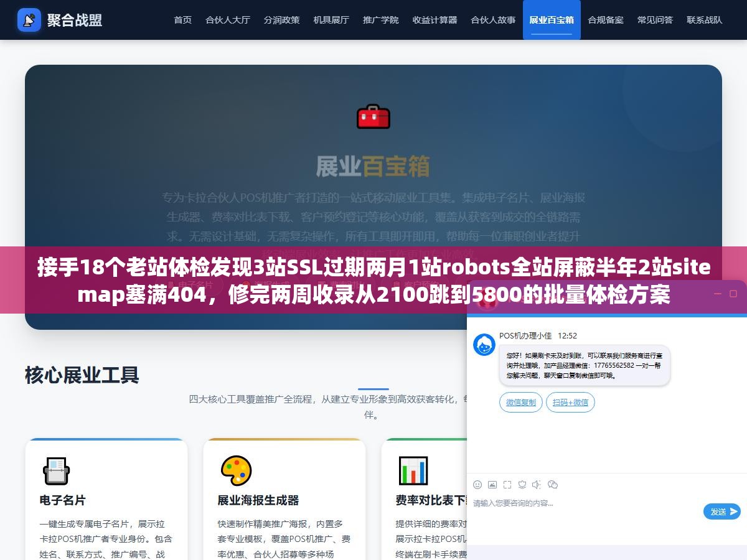Click the customer service agent avatar
The image size is (747, 560).
coord(484,345)
